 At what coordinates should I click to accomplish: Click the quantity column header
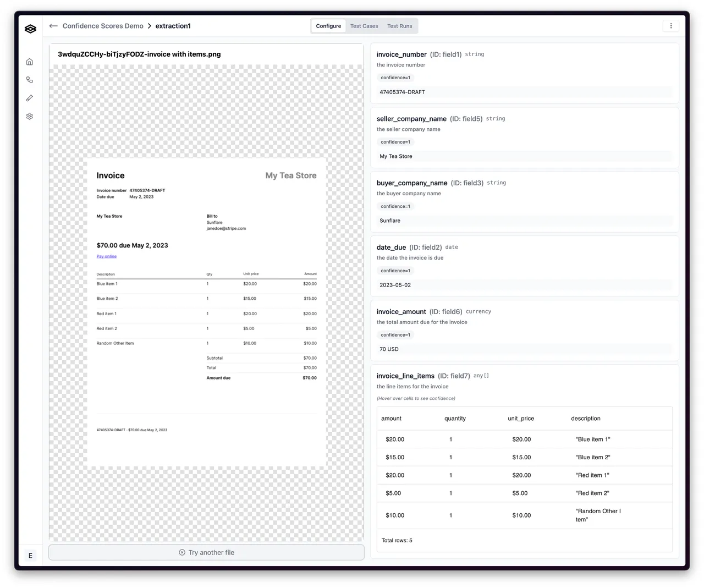pos(455,419)
